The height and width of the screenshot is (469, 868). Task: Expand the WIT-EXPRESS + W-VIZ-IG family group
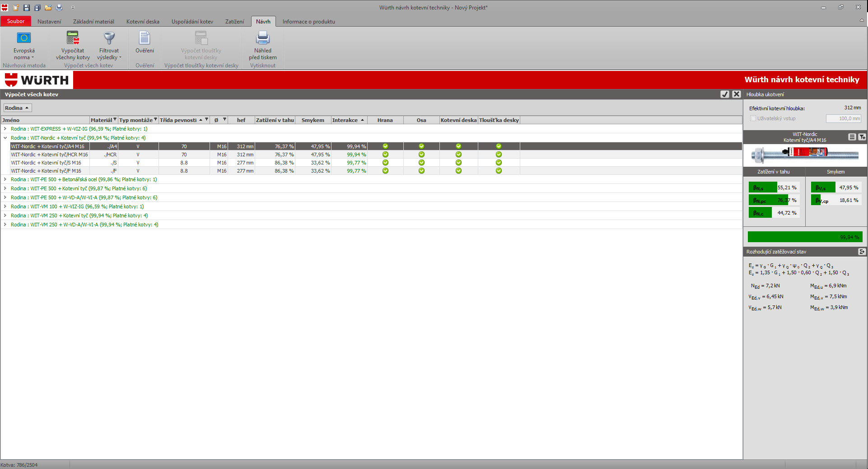5,129
